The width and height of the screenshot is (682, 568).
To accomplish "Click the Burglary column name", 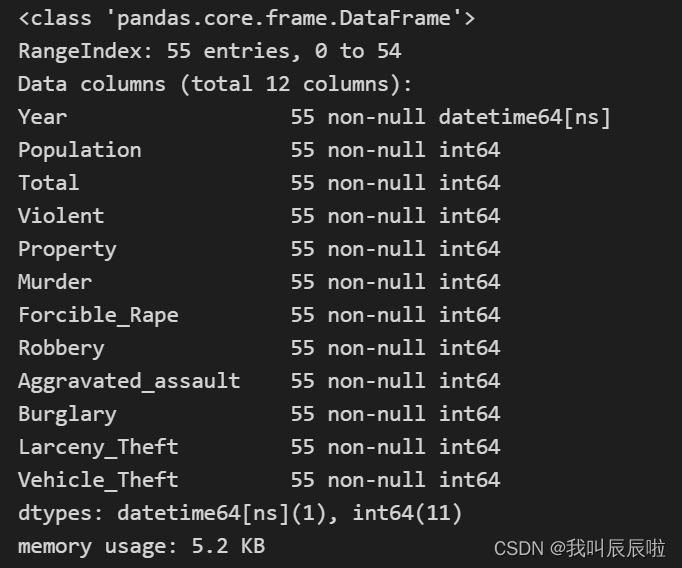I will pyautogui.click(x=67, y=414).
